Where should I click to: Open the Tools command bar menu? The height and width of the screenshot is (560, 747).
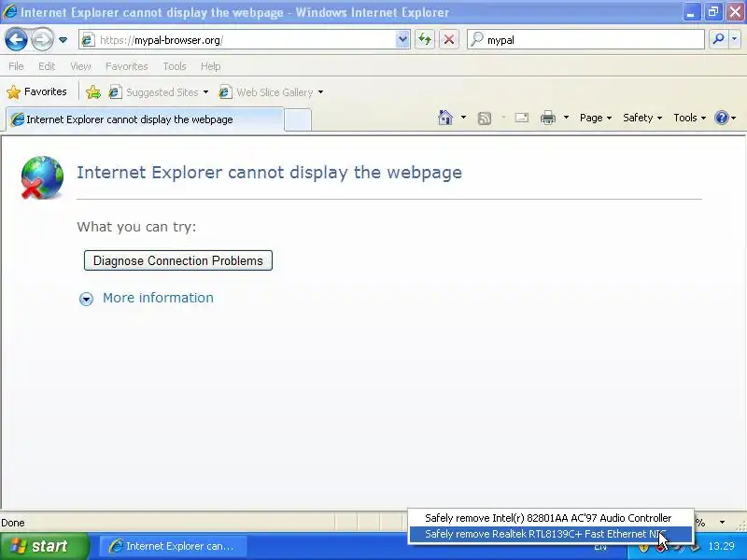[x=689, y=118]
